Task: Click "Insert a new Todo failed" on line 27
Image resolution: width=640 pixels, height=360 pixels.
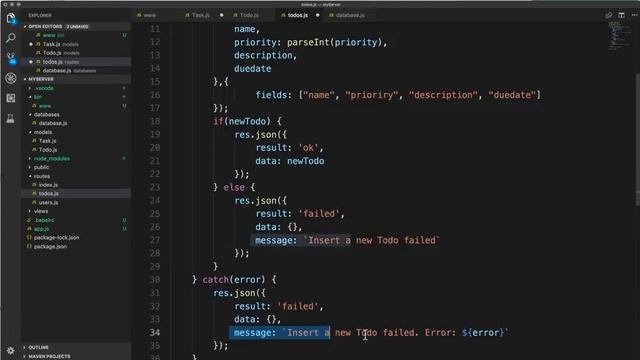Action: [372, 240]
